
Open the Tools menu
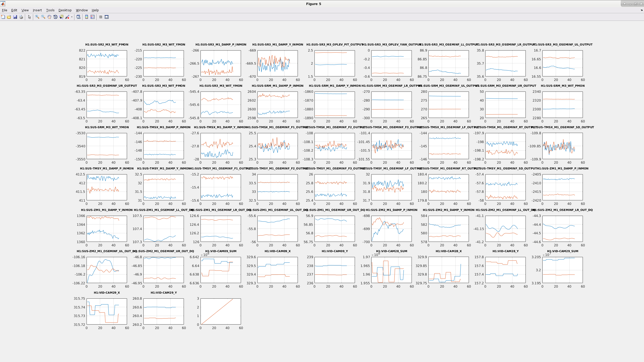point(50,10)
